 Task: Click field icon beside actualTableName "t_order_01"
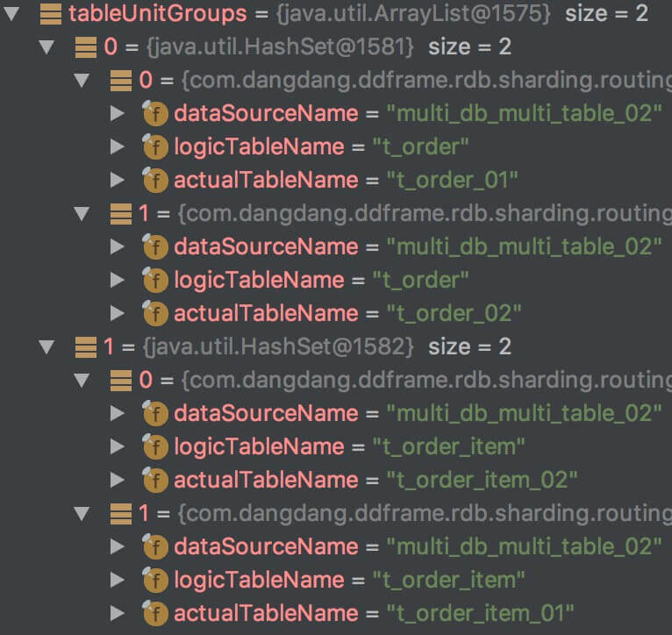tap(155, 180)
